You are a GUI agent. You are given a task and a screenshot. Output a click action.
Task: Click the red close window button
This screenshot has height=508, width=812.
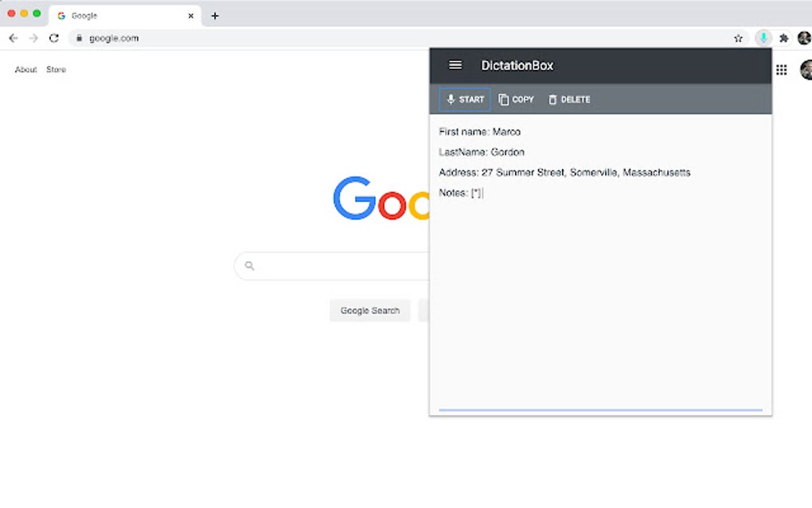pos(11,14)
